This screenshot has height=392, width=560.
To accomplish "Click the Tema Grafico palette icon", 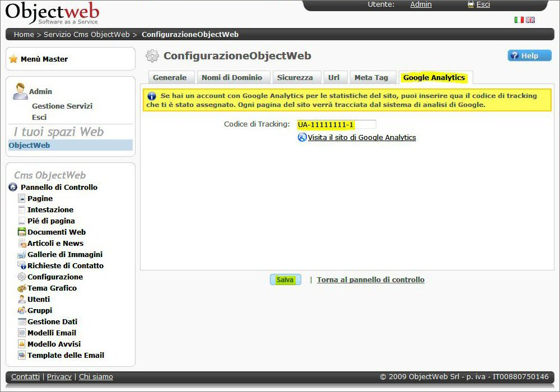I will (22, 288).
